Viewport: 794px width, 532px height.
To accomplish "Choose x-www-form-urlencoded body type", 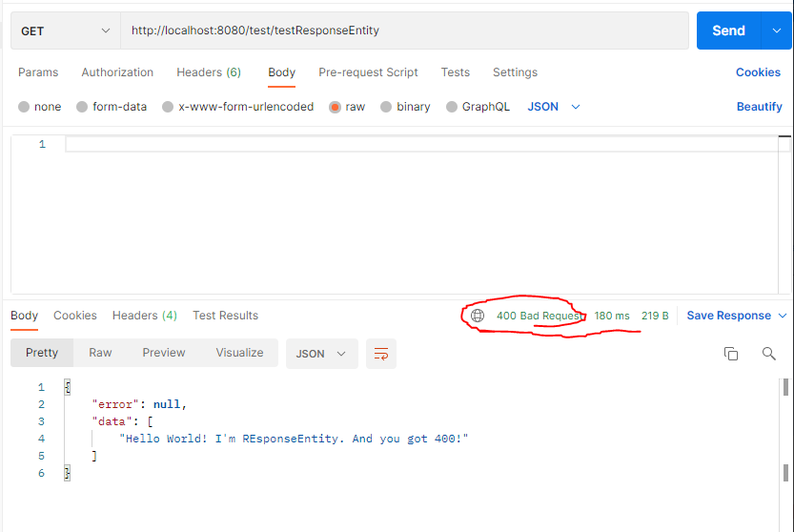I will click(x=168, y=107).
